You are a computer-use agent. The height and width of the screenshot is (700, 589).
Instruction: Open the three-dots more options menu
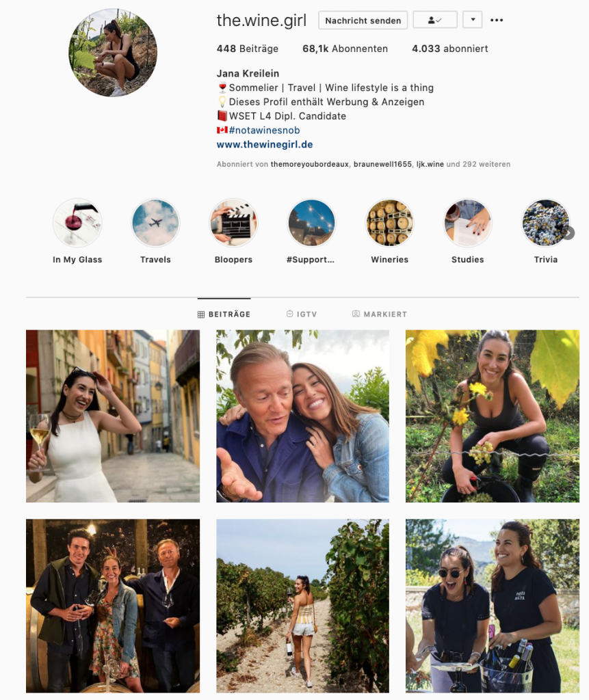(x=497, y=20)
